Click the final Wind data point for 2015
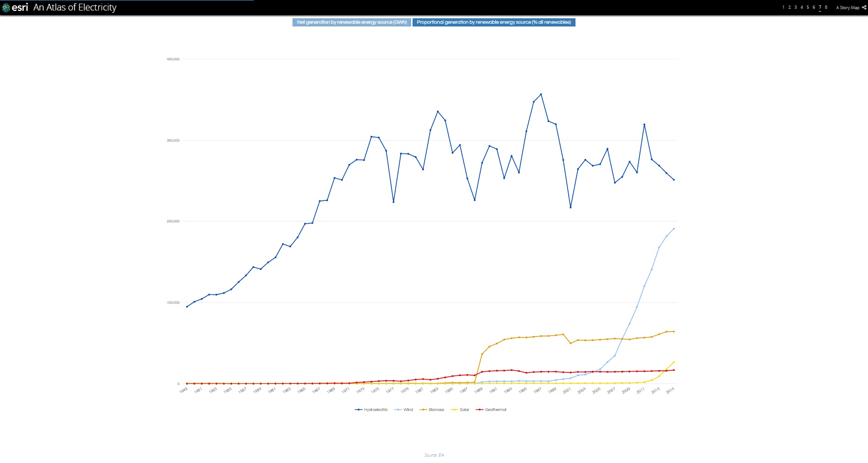The image size is (868, 463). coord(674,229)
